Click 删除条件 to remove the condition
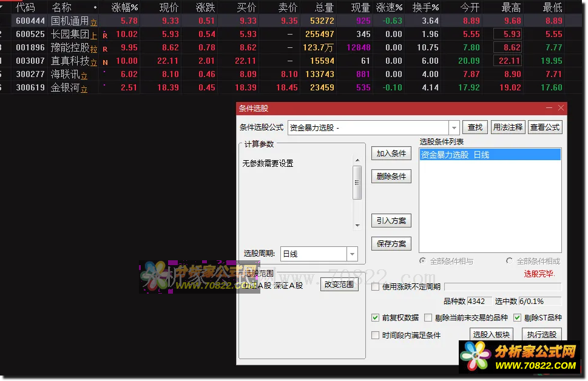 click(x=391, y=177)
